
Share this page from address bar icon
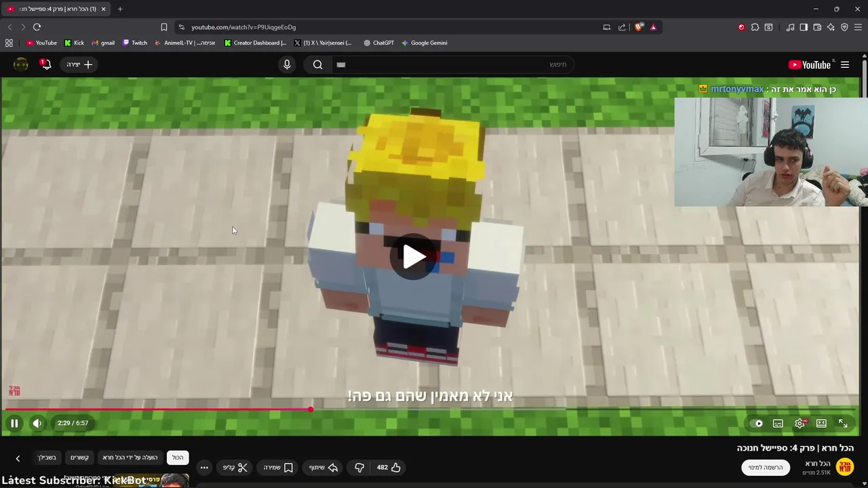pos(622,27)
